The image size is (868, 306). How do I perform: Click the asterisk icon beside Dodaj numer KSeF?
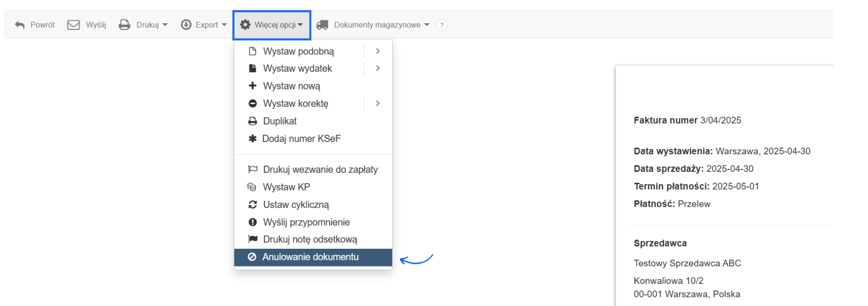[252, 139]
